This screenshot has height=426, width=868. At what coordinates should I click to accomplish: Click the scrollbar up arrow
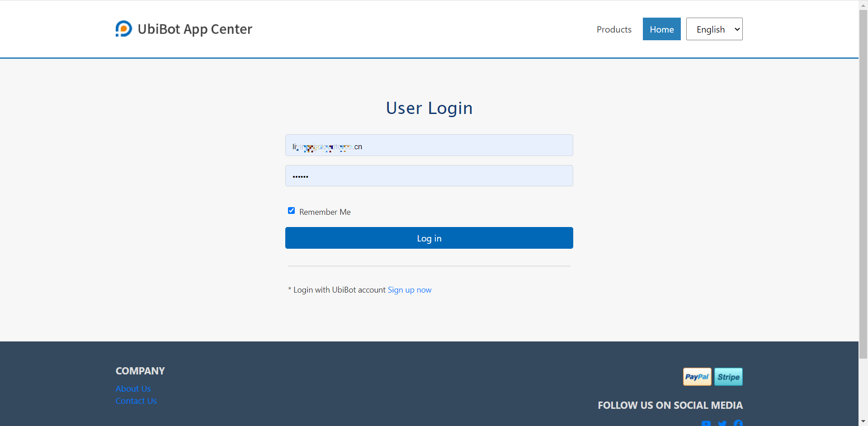click(x=863, y=5)
